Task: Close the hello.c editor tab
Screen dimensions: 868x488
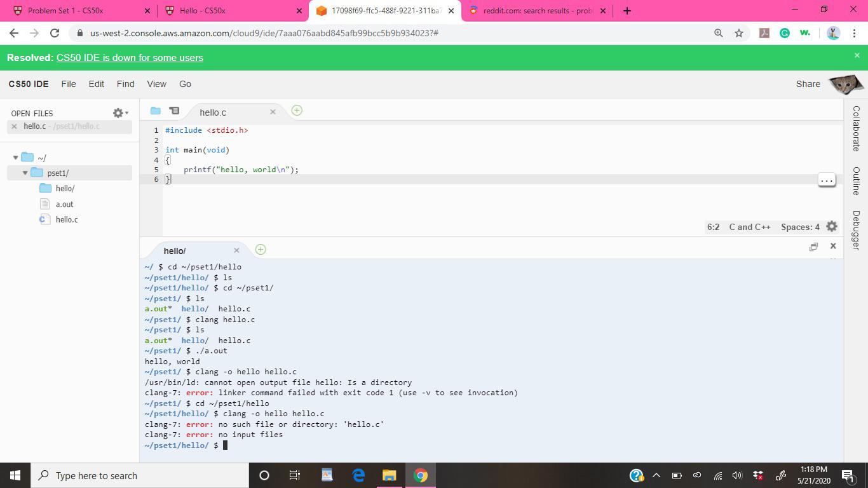Action: pos(273,112)
